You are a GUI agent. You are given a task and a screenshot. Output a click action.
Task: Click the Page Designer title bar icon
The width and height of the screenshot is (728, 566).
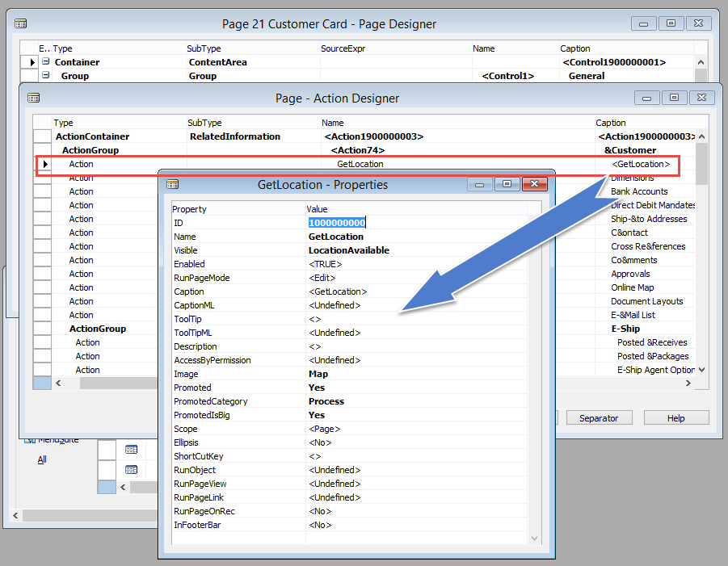point(21,23)
